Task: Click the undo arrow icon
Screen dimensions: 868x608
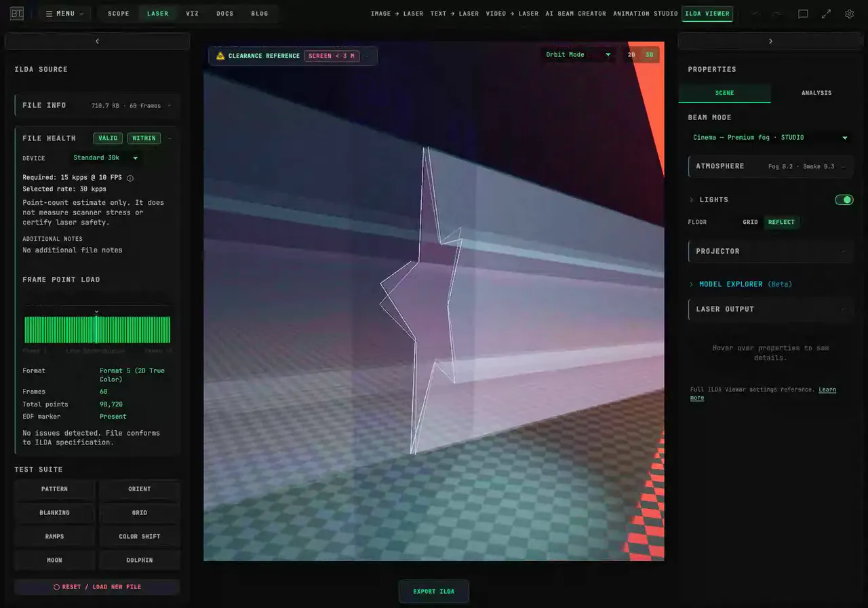Action: (755, 14)
